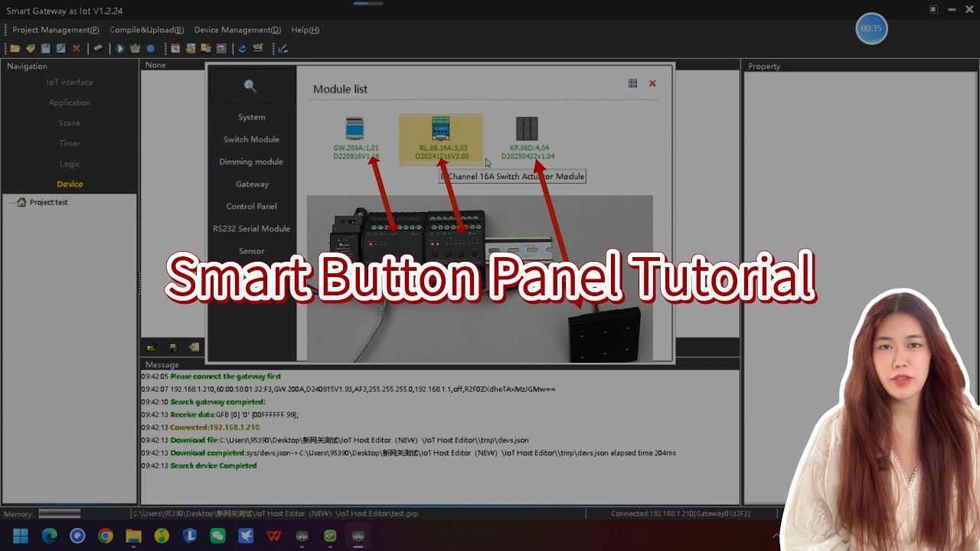Open WeChat from taskbar

[217, 536]
